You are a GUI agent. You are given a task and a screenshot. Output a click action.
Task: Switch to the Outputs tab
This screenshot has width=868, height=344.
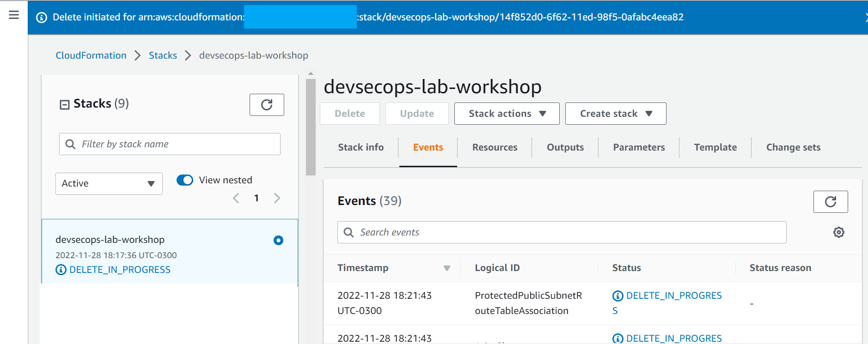point(565,147)
